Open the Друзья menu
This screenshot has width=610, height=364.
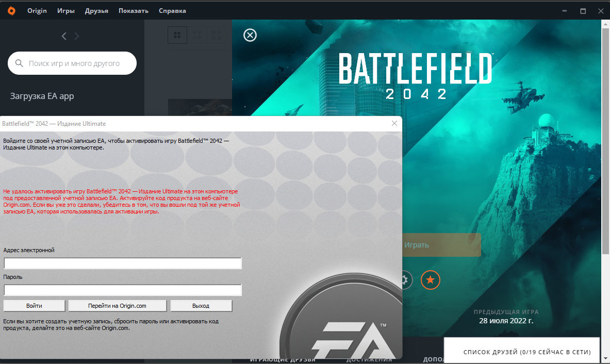point(96,11)
